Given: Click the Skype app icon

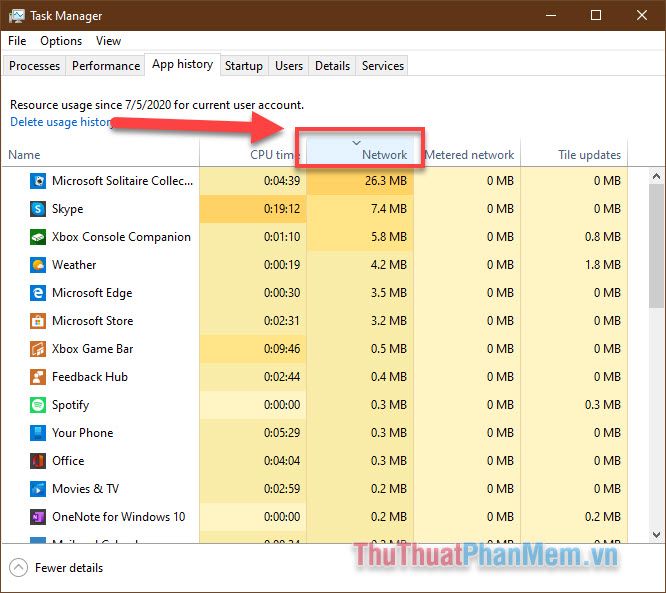Looking at the screenshot, I should click(x=38, y=209).
